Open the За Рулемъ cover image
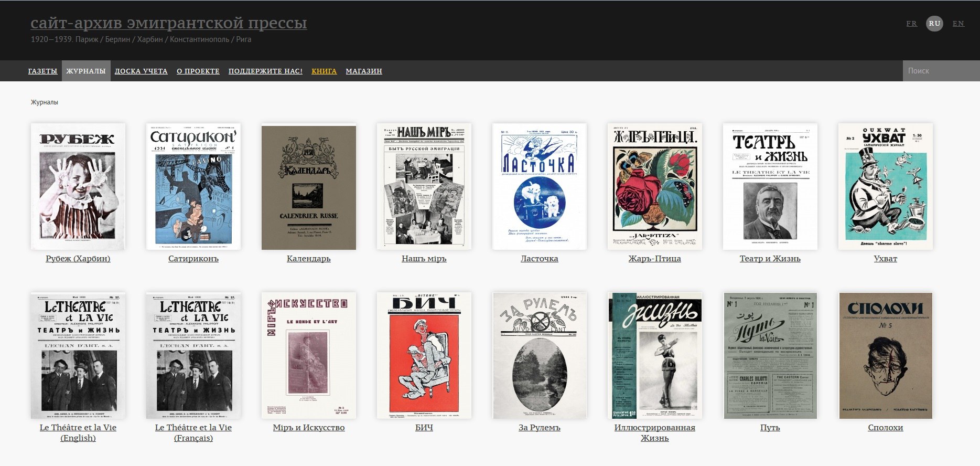This screenshot has width=980, height=466. click(539, 355)
